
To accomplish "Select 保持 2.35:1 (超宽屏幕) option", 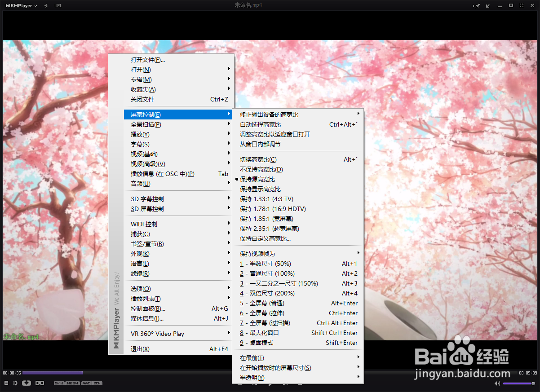I will pos(298,229).
